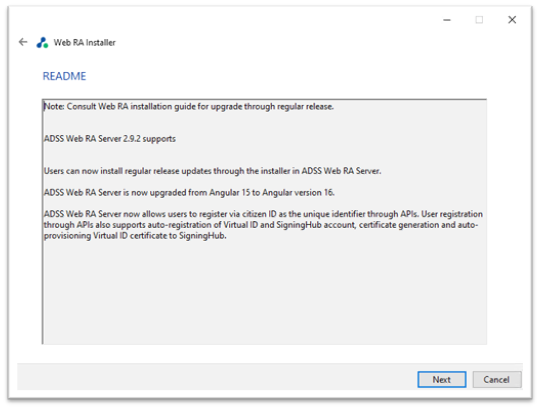The image size is (540, 409).
Task: Click the README heading
Action: [x=64, y=76]
